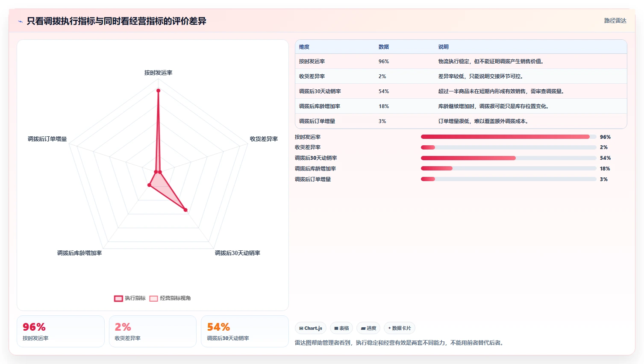The image size is (644, 364).
Task: Click the 54% 调拨后30天动销率 data card
Action: click(x=245, y=331)
